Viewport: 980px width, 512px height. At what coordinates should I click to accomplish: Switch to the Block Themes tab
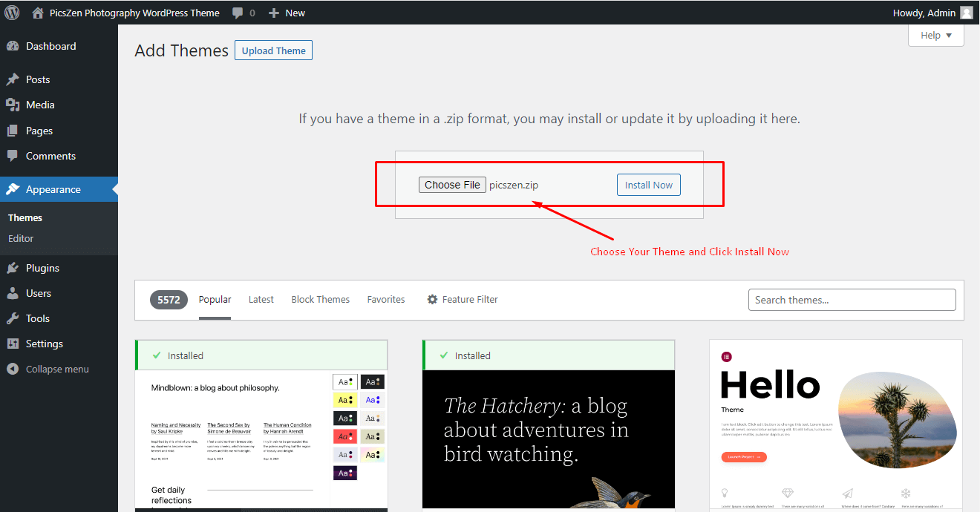(x=321, y=300)
